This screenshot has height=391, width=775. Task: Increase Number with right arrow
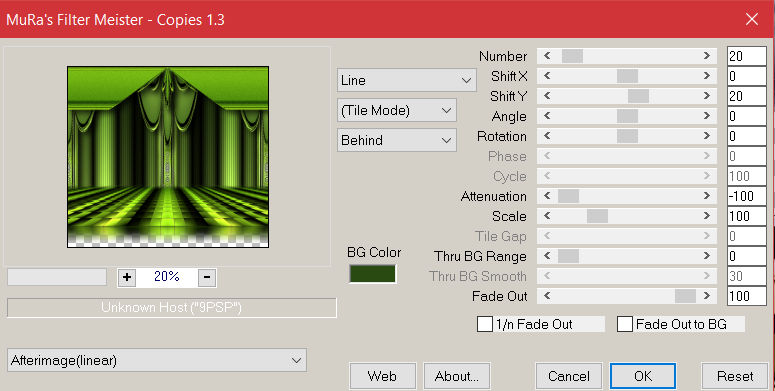pos(707,56)
